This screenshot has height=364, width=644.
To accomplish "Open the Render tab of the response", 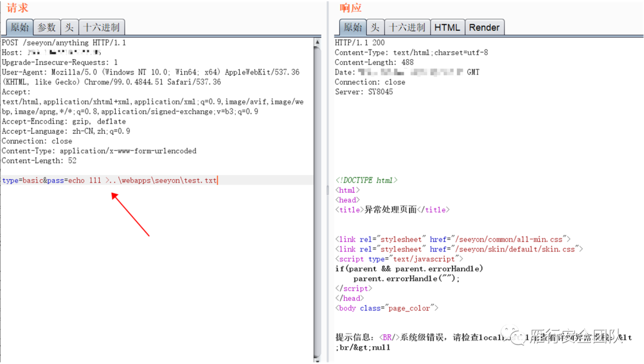I will click(484, 27).
